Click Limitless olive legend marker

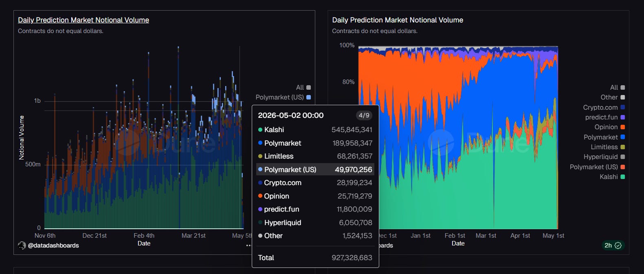(622, 147)
